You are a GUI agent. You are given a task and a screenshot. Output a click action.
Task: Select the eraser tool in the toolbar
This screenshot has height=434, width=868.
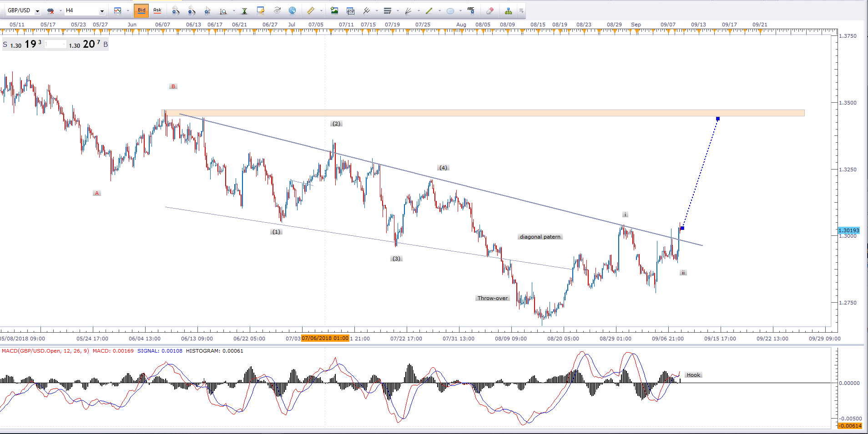[490, 11]
